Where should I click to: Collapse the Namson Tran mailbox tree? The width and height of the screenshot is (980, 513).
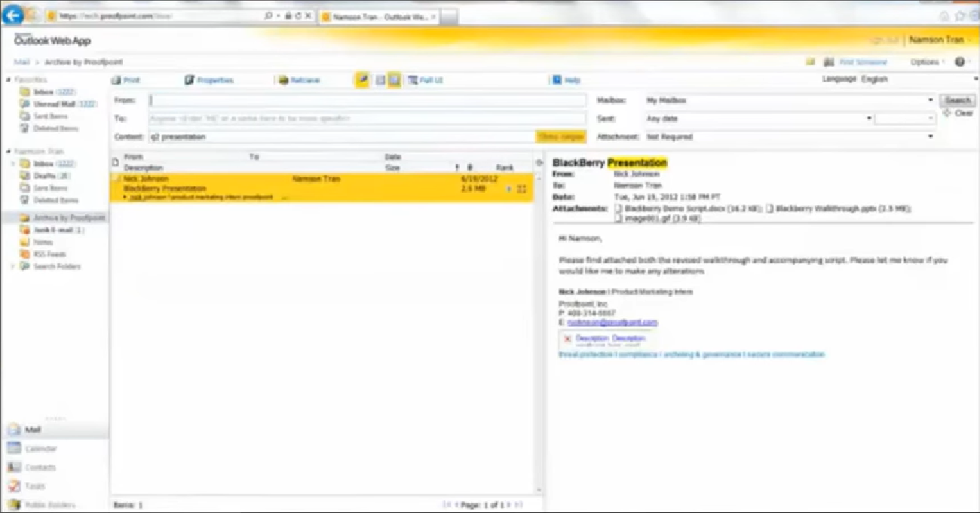(8, 151)
